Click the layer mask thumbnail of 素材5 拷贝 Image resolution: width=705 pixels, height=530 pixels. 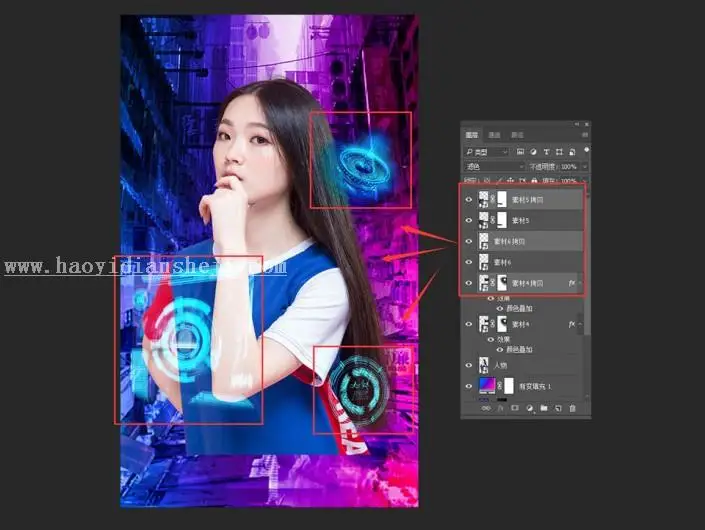pos(502,199)
